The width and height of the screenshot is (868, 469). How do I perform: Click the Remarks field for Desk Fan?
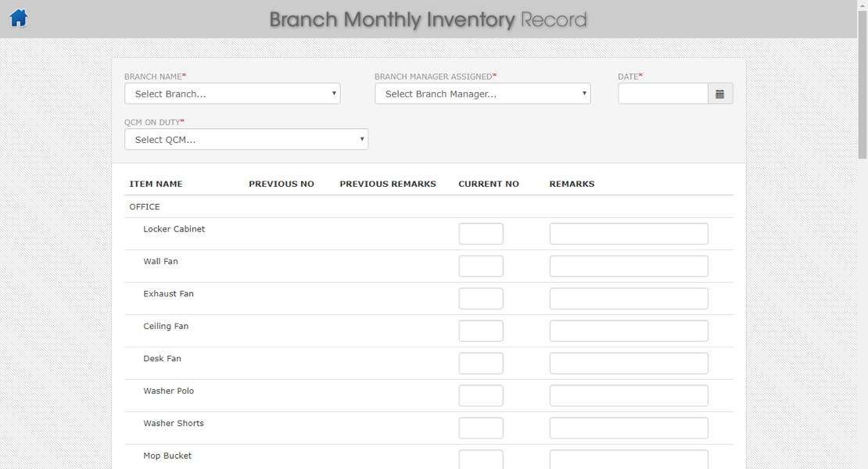point(628,363)
